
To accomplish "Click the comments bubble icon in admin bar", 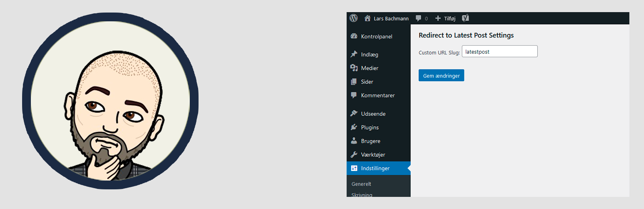I will pos(419,18).
